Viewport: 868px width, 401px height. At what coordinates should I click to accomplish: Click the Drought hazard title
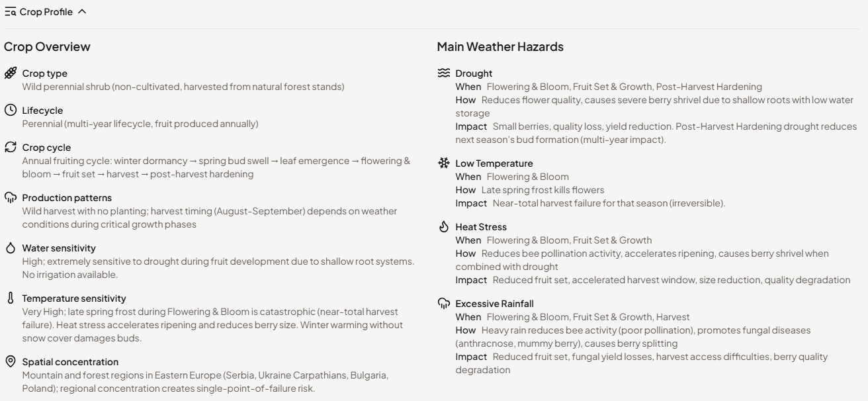pos(474,73)
